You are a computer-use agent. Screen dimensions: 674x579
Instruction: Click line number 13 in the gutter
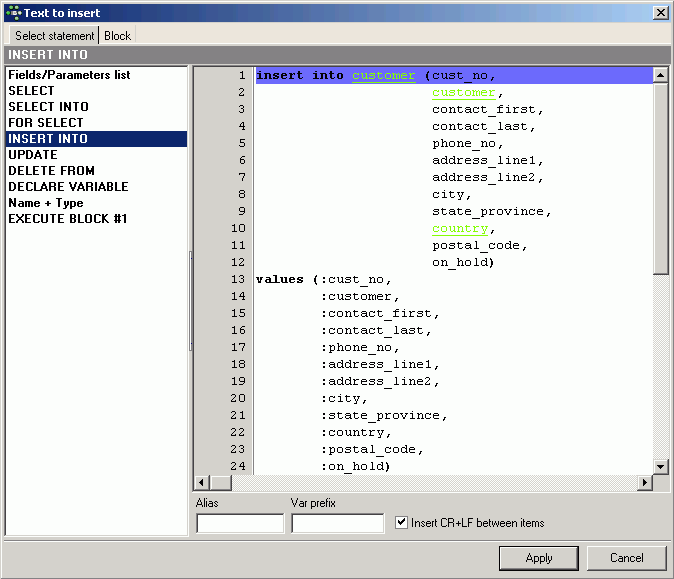tap(238, 279)
